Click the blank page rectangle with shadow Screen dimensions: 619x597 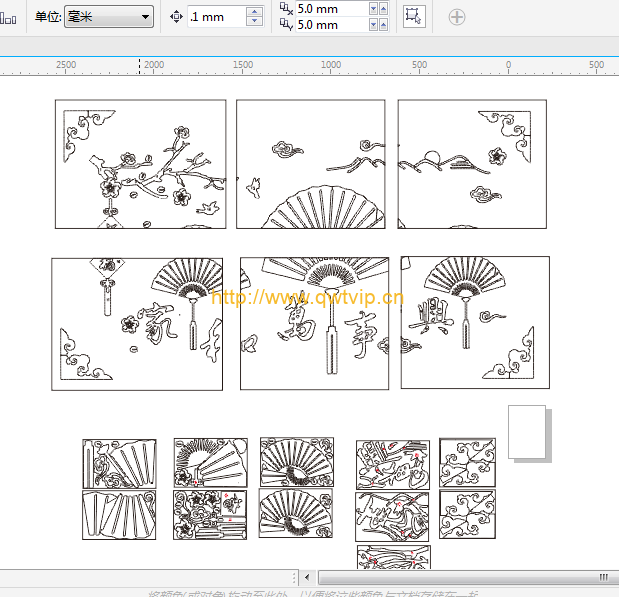527,432
